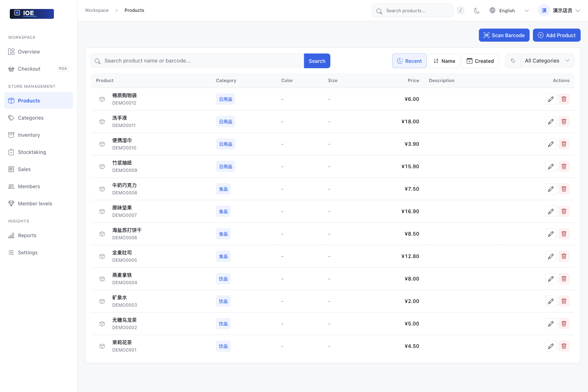Go to Categories page
The height and width of the screenshot is (392, 588).
(38, 118)
